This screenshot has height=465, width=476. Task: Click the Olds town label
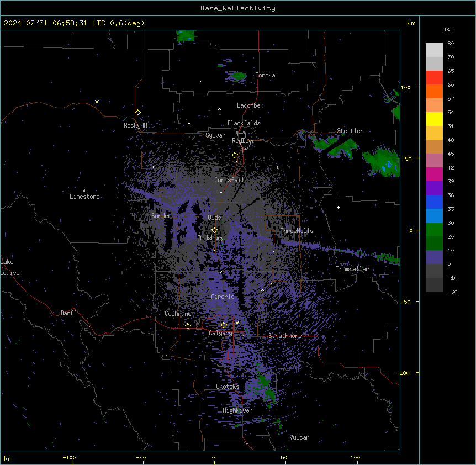(214, 218)
